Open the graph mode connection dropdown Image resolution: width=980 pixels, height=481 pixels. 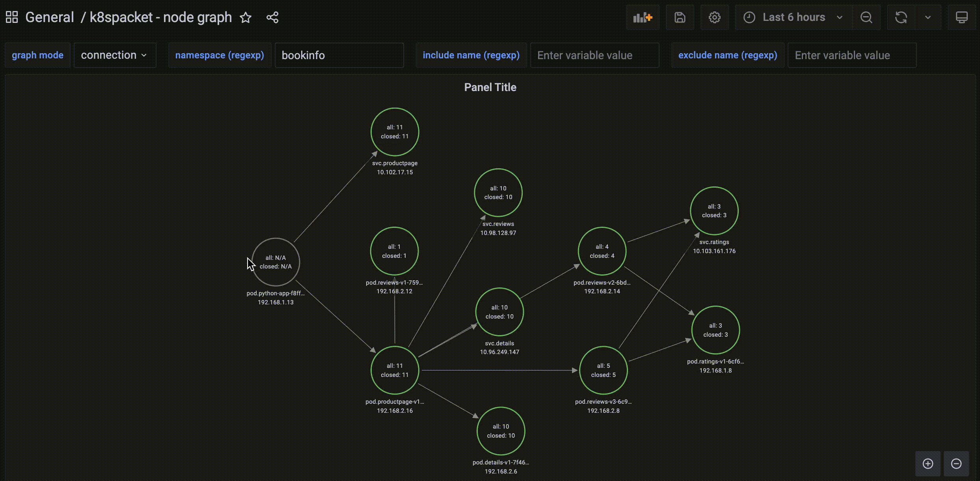pos(114,55)
